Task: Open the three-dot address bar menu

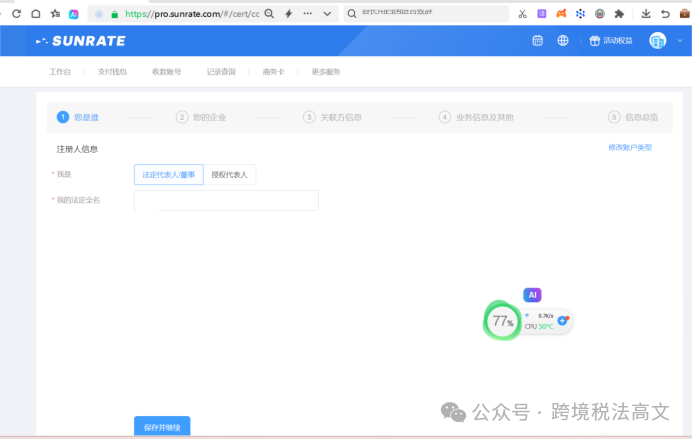Action: pyautogui.click(x=308, y=14)
